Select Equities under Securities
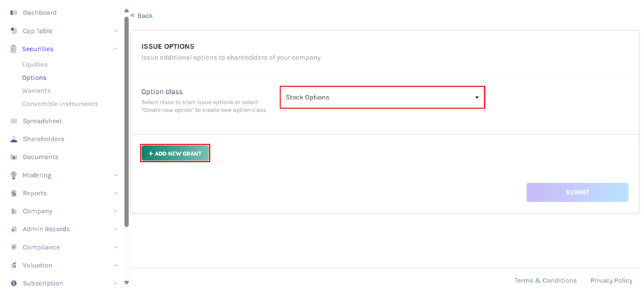Screen dimensions: 644x292 pos(34,65)
